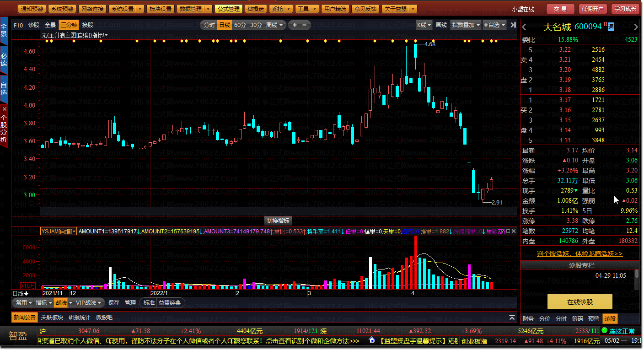Image resolution: width=644 pixels, height=350 pixels.
Task: Go to previous stock with left arrow
Action: click(524, 27)
